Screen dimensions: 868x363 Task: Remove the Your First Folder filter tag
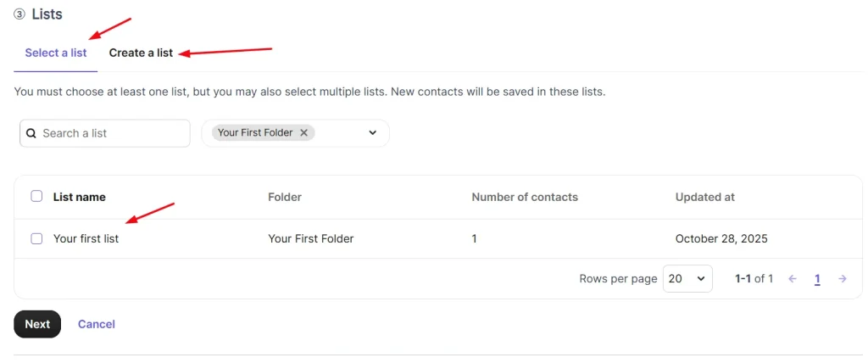point(303,133)
